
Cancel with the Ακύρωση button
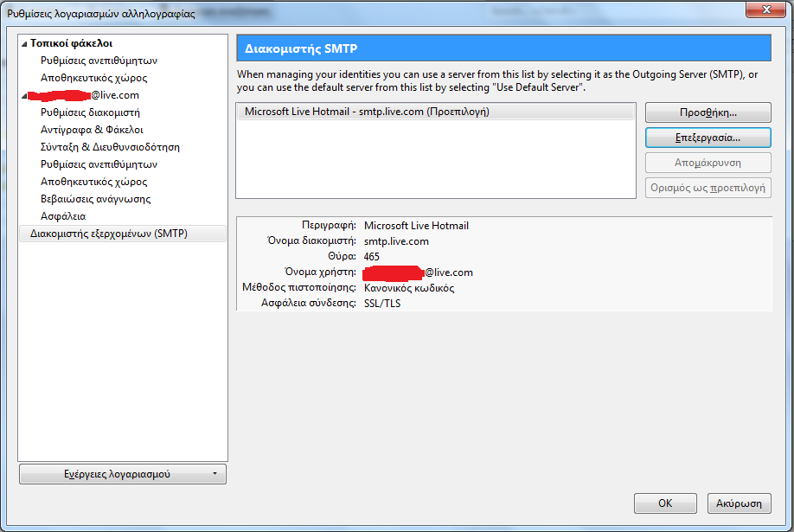[739, 503]
